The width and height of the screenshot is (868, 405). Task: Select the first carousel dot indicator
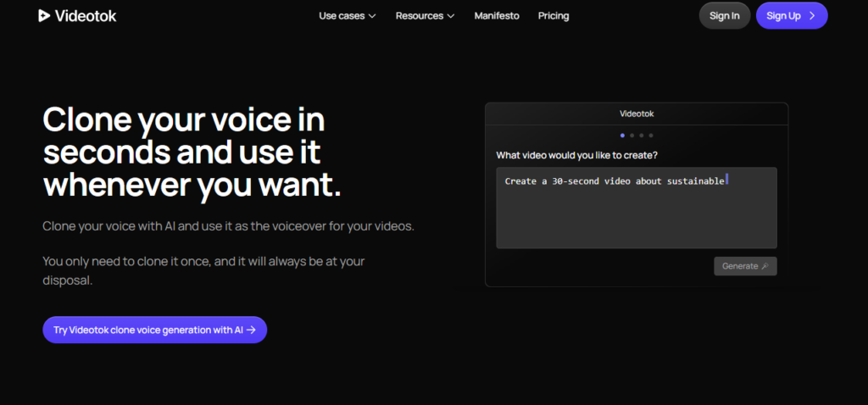pyautogui.click(x=623, y=136)
